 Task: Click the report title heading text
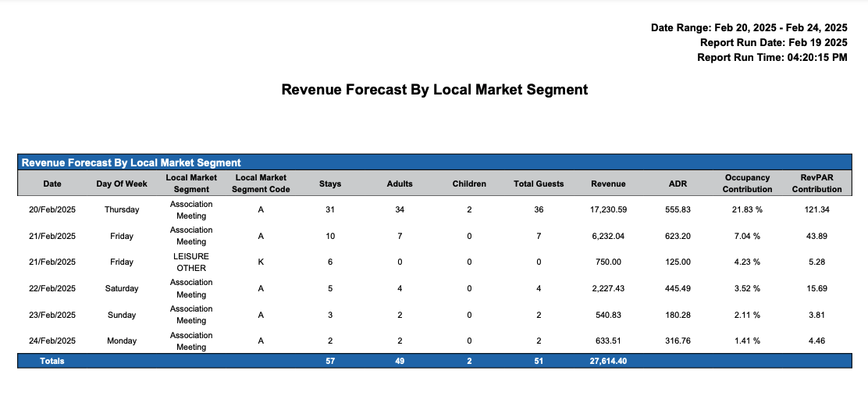tap(434, 90)
